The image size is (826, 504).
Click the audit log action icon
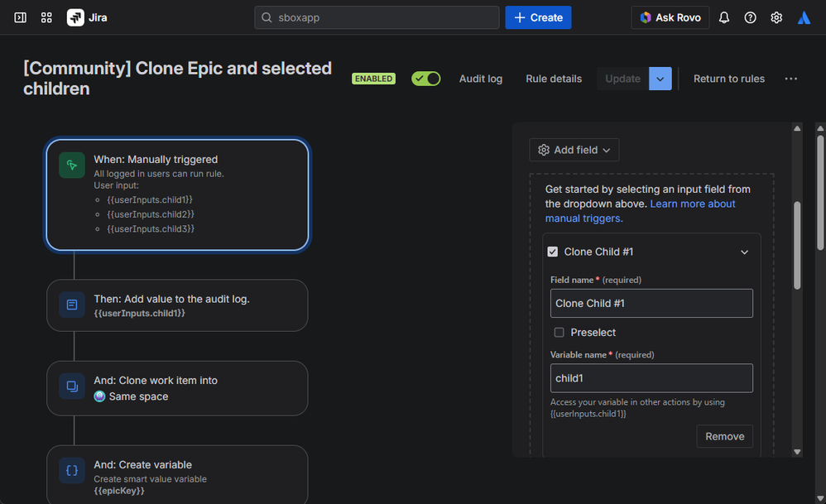click(72, 305)
